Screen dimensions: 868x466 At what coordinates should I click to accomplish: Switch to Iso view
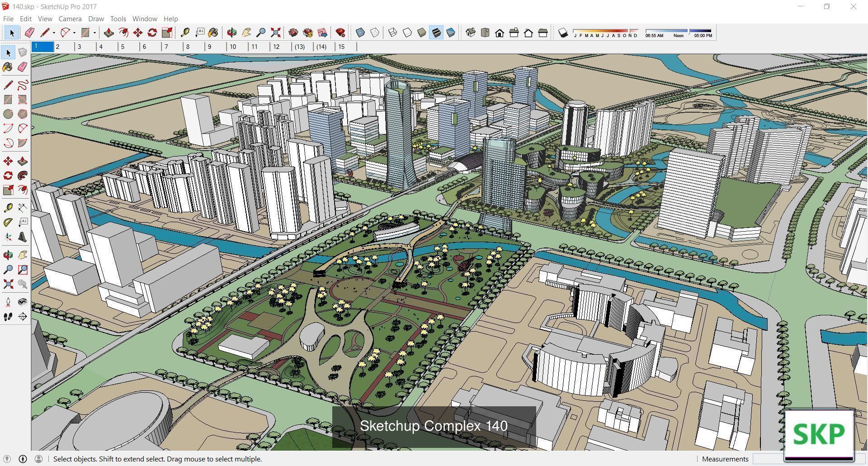coord(471,33)
